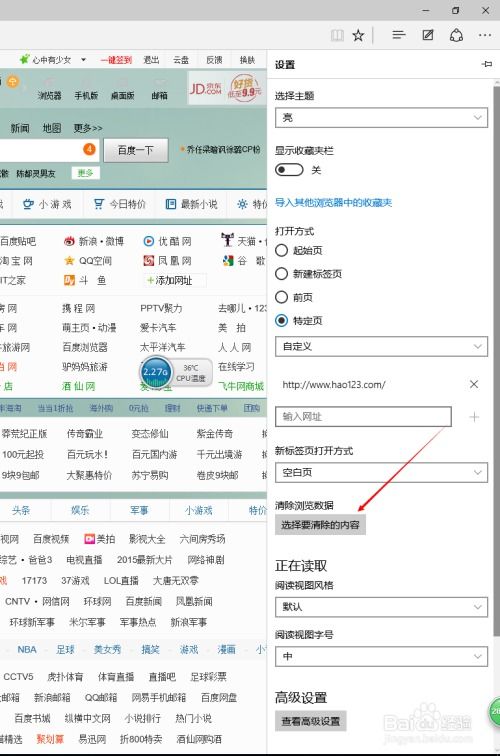Pin the settings pane with pin icon
The height and width of the screenshot is (756, 500).
(x=486, y=64)
